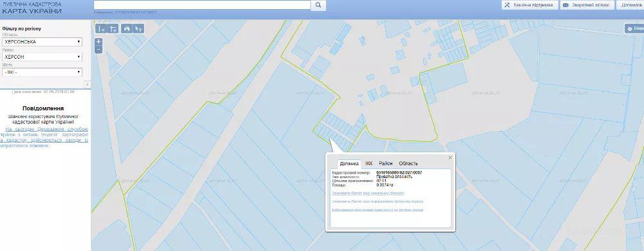Follow the property rights information link
The image size is (644, 251).
click(x=377, y=210)
